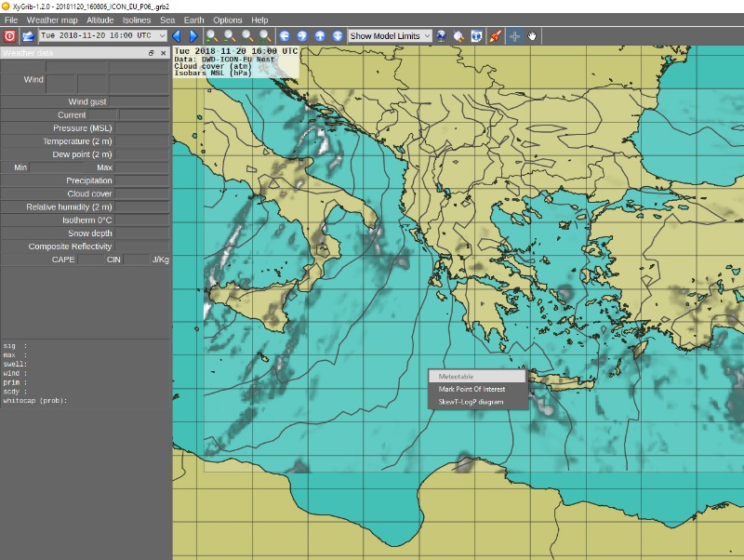The image size is (744, 560).
Task: Open the Weather map menu
Action: click(52, 20)
